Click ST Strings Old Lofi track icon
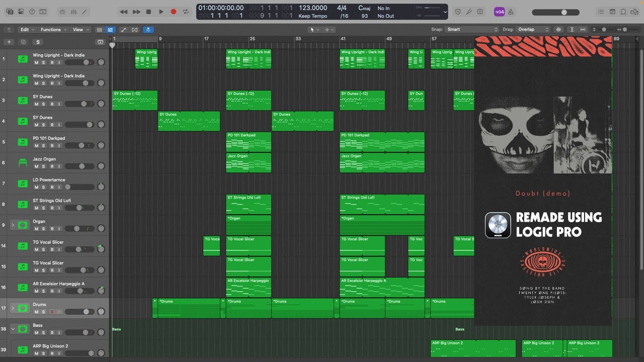The height and width of the screenshot is (362, 644). 23,204
